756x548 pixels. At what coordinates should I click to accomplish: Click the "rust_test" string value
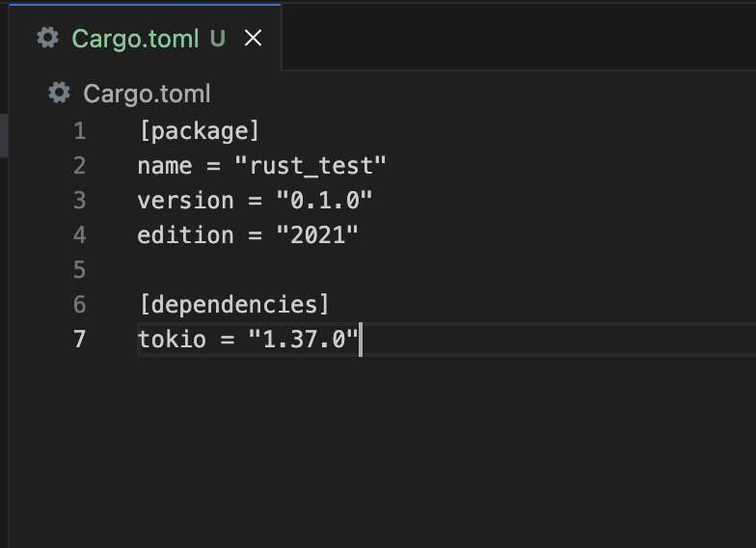pyautogui.click(x=310, y=166)
